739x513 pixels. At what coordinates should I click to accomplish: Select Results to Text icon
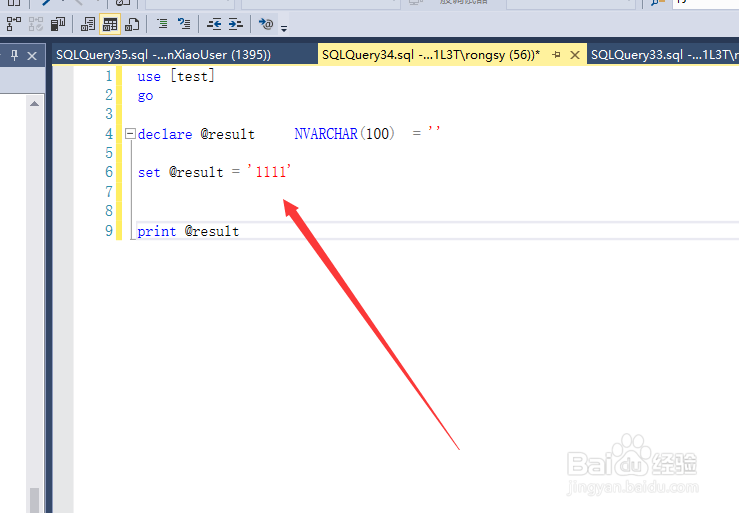[x=87, y=24]
